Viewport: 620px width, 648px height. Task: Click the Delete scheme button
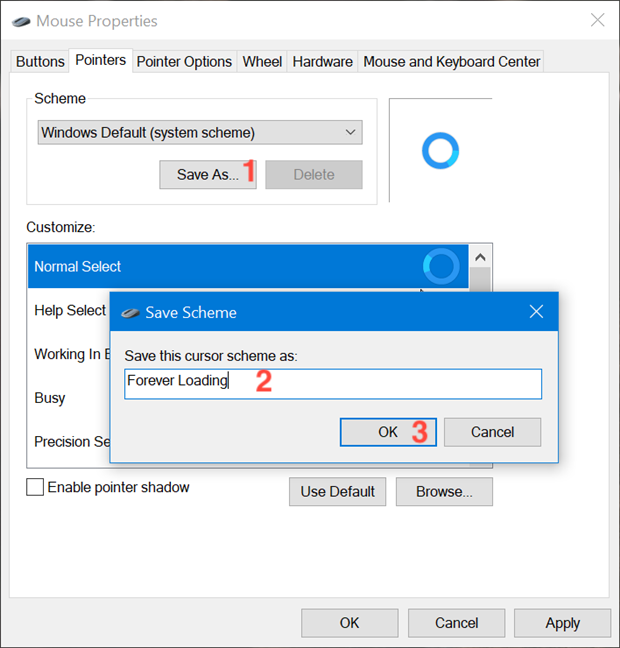point(314,174)
